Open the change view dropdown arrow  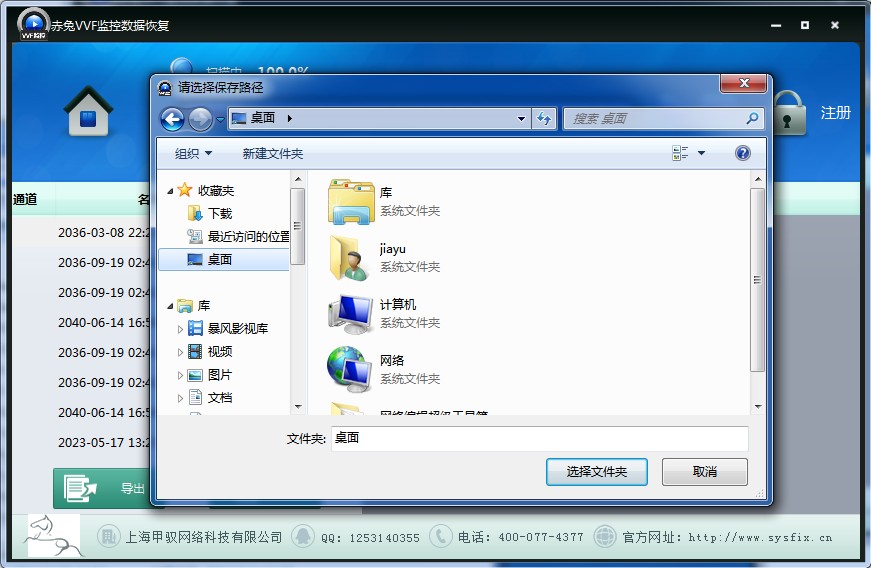pyautogui.click(x=701, y=153)
